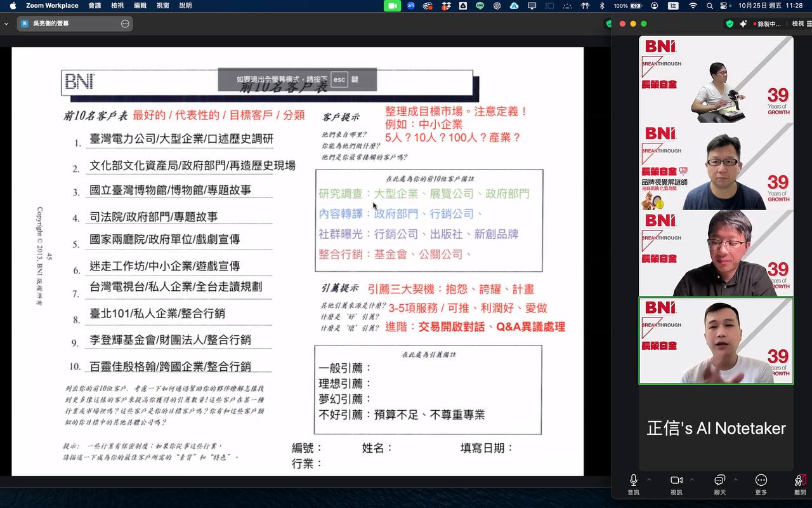Open the ellipsis options on 吳亮衡的螢幕 tab
The image size is (812, 508).
point(125,23)
